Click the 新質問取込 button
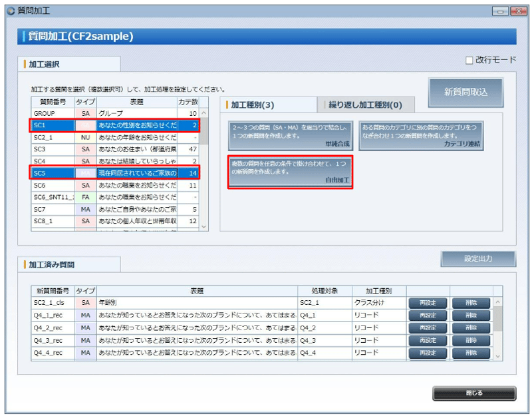The width and height of the screenshot is (532, 416). (467, 92)
